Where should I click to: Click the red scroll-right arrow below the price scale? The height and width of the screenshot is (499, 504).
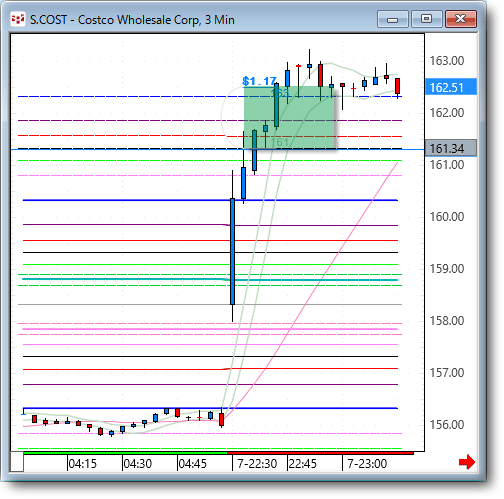point(467,462)
